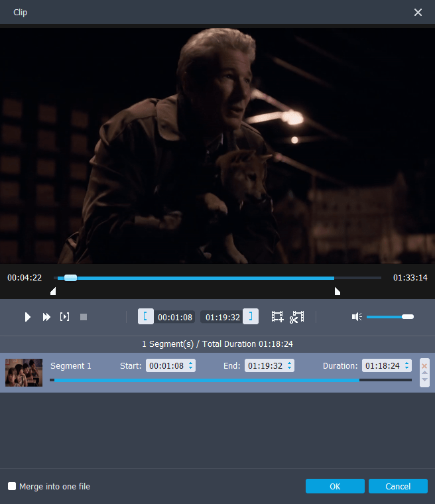Click the start trim marker on timeline
The width and height of the screenshot is (435, 504).
point(53,291)
